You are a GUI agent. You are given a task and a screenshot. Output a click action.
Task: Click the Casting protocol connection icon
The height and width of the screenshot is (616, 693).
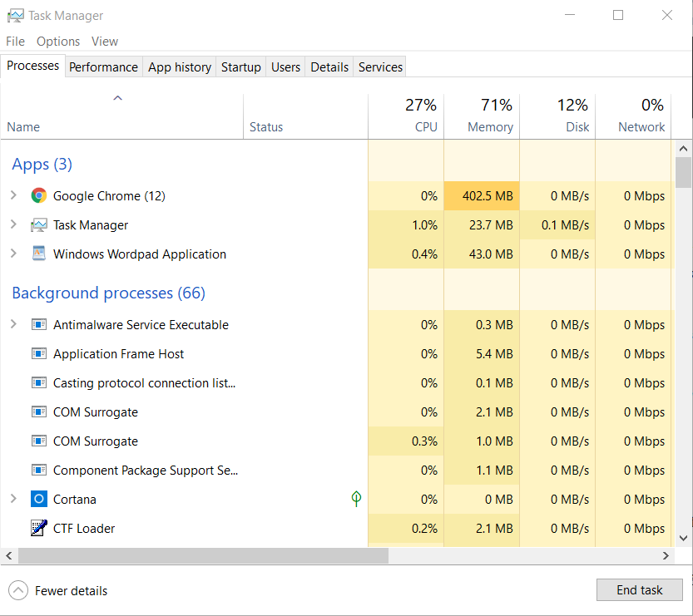click(39, 383)
